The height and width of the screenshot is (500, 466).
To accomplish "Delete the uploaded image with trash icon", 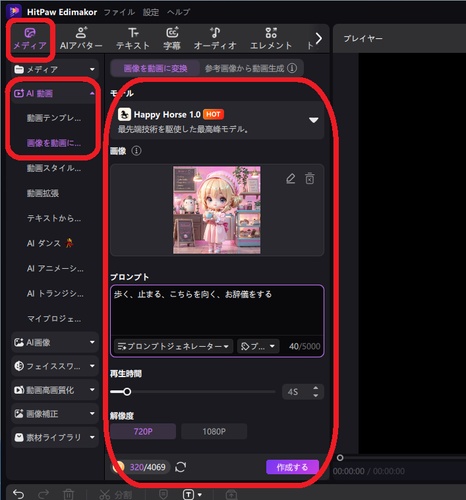I will tap(310, 179).
